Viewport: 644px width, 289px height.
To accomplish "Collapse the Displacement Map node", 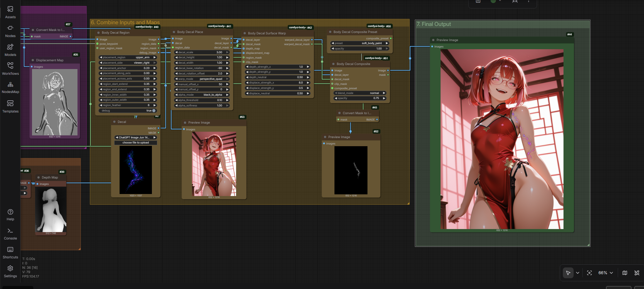I will click(x=33, y=60).
